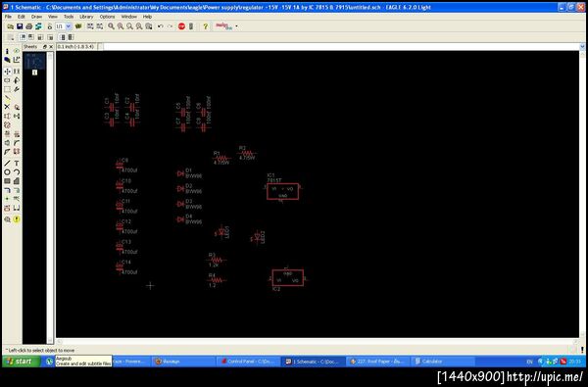588x387 pixels.
Task: Open the Library menu
Action: pyautogui.click(x=86, y=17)
